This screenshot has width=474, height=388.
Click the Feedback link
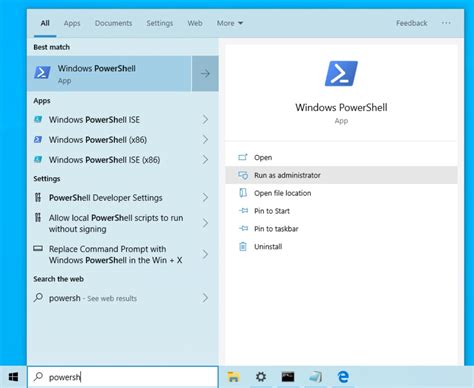coord(412,23)
